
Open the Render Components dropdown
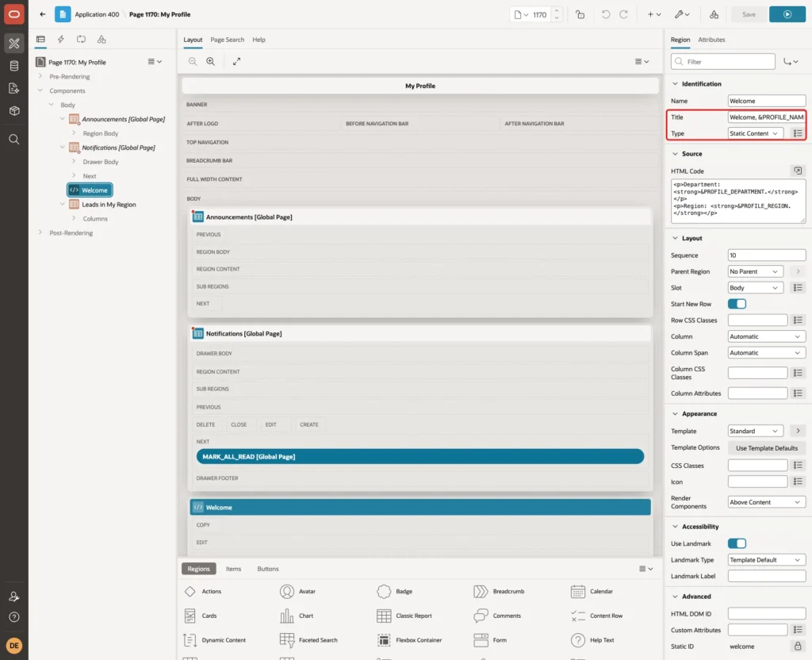pos(767,502)
